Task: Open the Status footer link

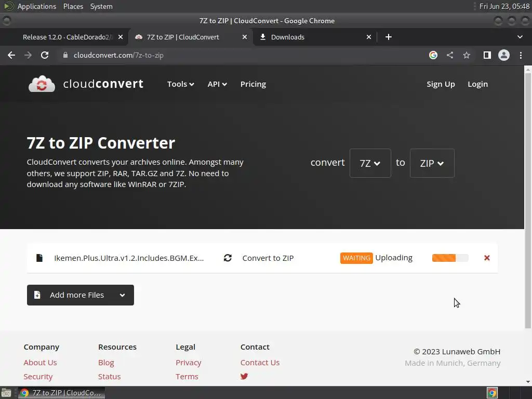Action: pyautogui.click(x=109, y=377)
